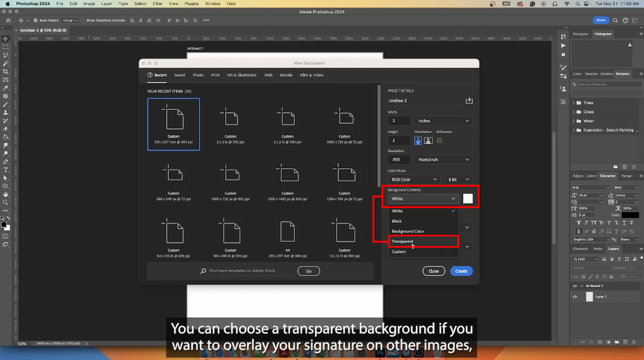Toggle the Auto-Select checkbox
This screenshot has height=360, width=644.
[x=35, y=20]
